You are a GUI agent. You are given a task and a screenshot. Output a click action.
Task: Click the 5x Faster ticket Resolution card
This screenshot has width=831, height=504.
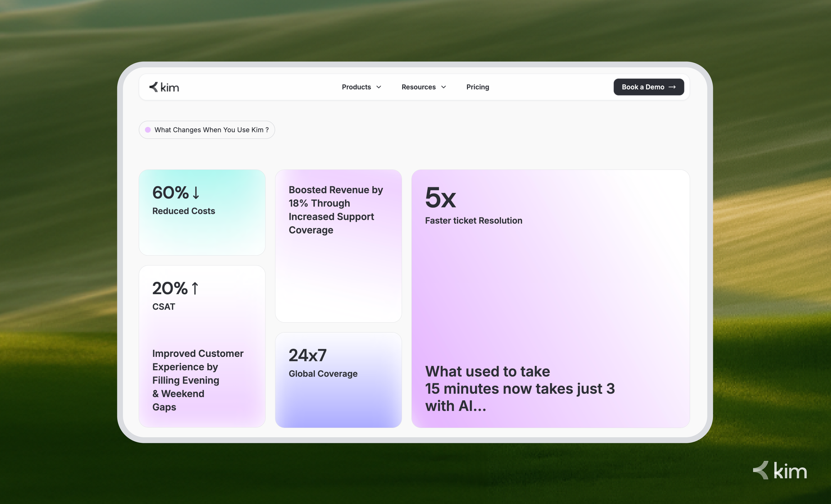(x=550, y=298)
